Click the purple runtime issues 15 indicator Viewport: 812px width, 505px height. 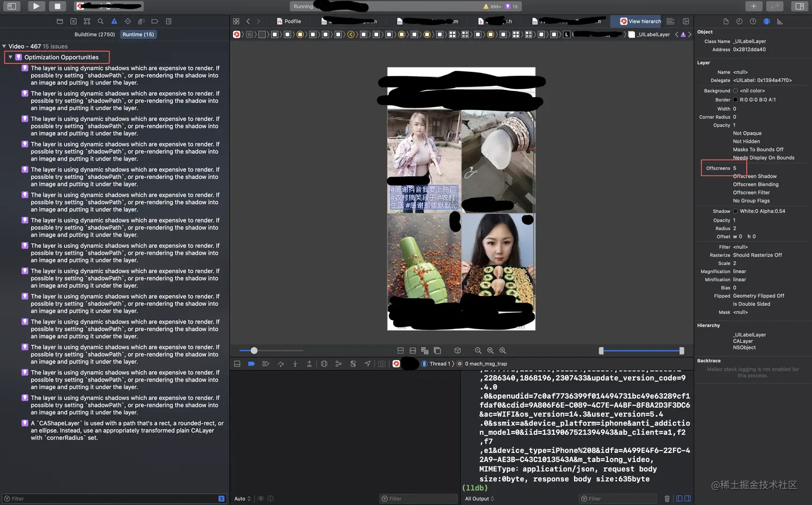click(x=511, y=6)
